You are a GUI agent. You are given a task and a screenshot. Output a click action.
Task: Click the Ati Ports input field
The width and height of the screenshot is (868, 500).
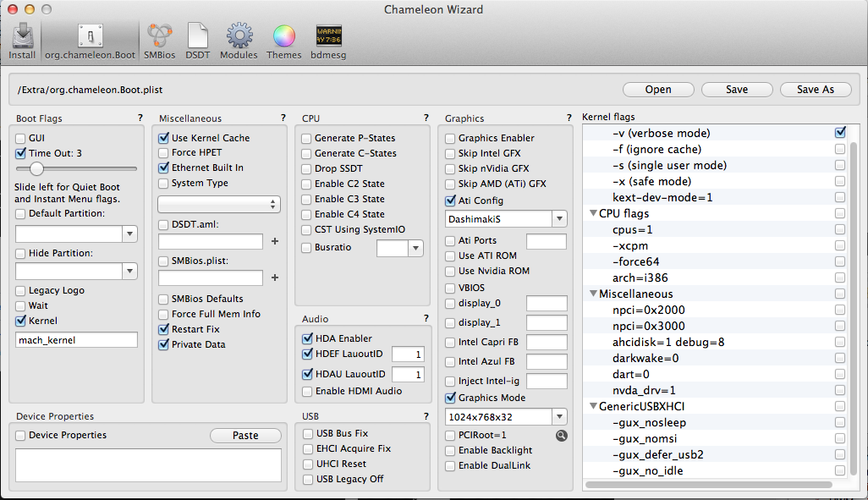547,241
